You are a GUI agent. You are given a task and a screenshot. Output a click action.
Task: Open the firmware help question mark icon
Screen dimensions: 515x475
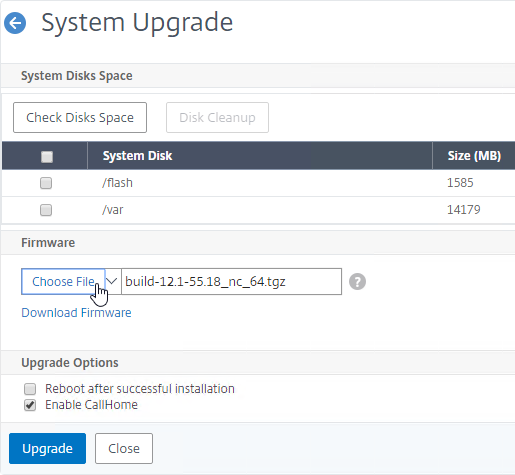(357, 282)
